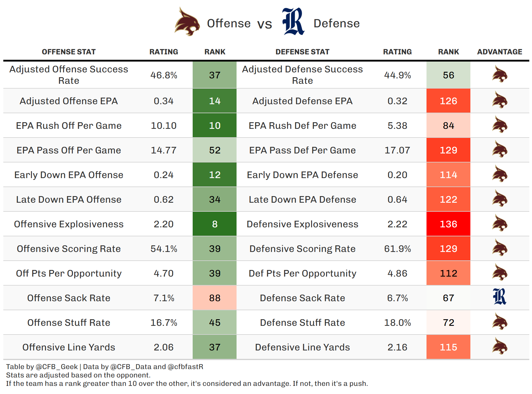Click bobcat advantage icon for Defense Stuff Rate
This screenshot has height=394, width=532.
[x=500, y=322]
